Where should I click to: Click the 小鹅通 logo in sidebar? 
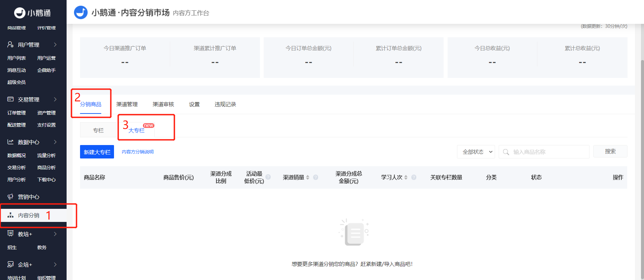(32, 13)
